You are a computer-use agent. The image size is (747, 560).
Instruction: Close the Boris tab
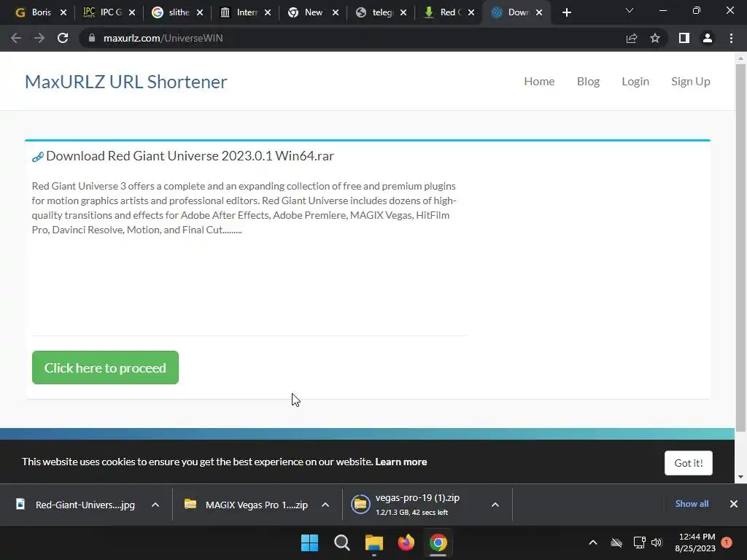pyautogui.click(x=63, y=12)
